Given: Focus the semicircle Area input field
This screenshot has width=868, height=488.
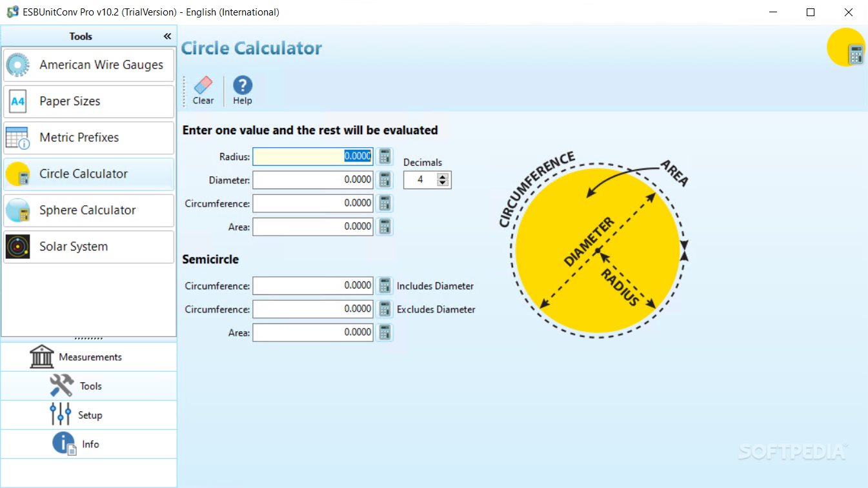Looking at the screenshot, I should pos(313,332).
